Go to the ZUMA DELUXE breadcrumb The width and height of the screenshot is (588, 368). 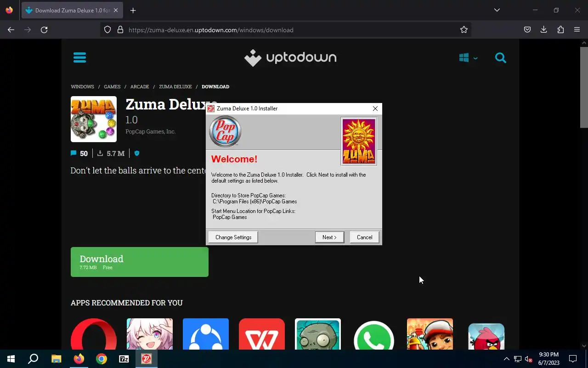pos(175,86)
